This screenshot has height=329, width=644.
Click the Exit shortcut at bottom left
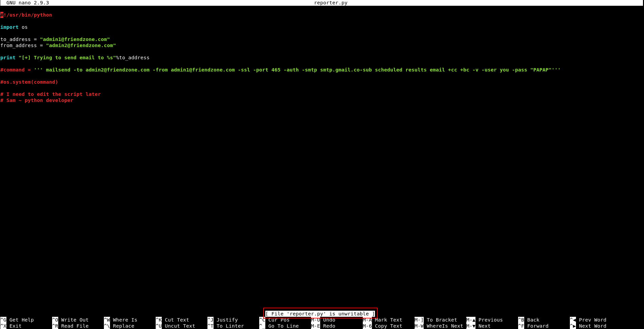click(x=15, y=326)
